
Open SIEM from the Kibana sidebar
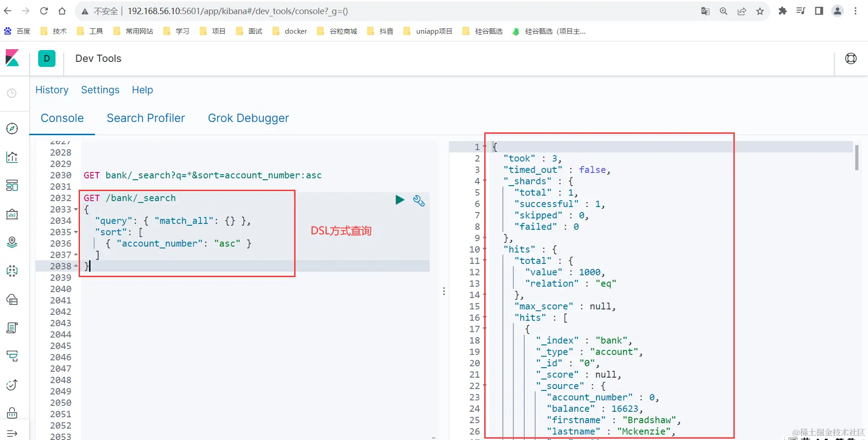pyautogui.click(x=12, y=413)
